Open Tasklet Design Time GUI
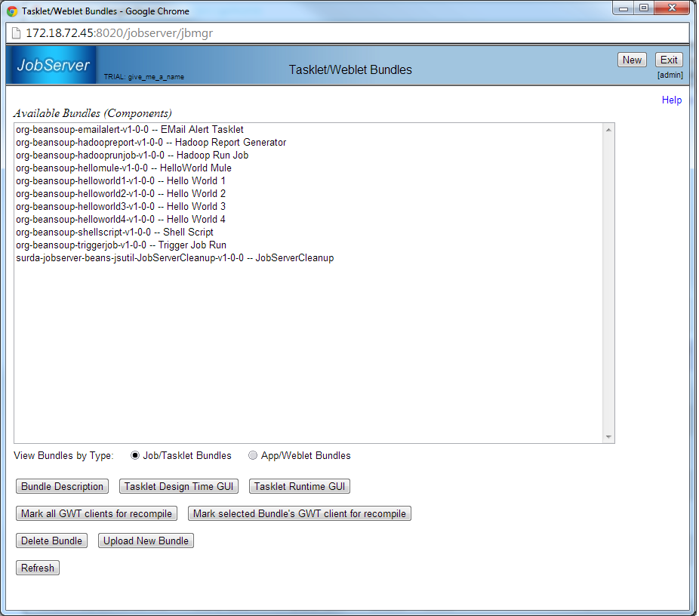 179,487
